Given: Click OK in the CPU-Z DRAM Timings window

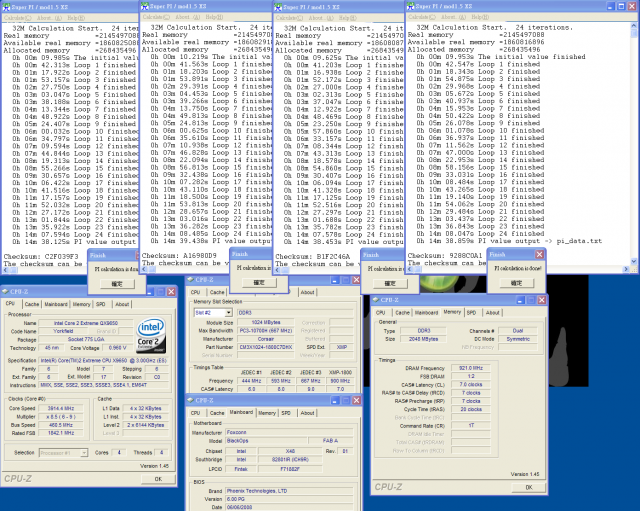Looking at the screenshot, I should 529,487.
